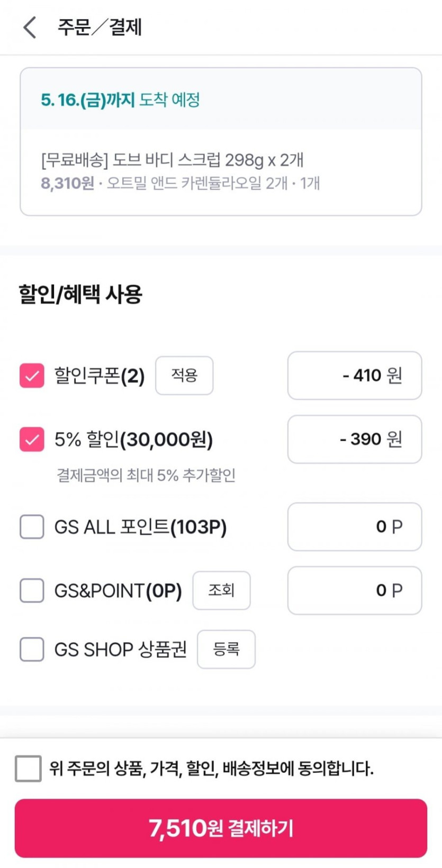Uncheck the 5% 할인 checkbox
Viewport: 442px width, 868px height.
32,440
